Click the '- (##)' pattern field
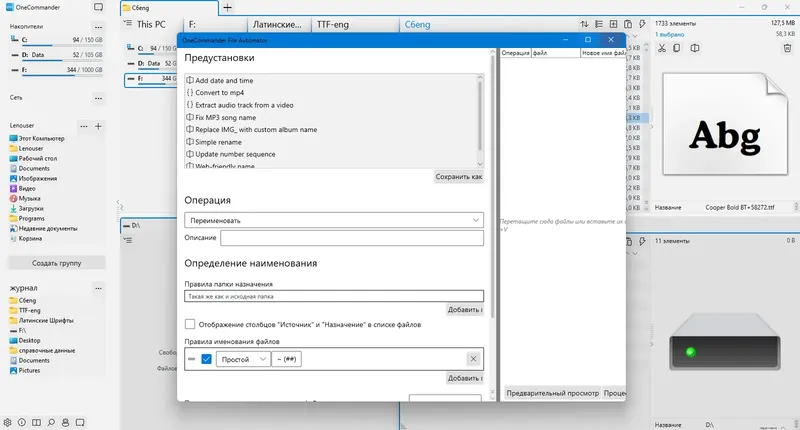 pos(287,359)
